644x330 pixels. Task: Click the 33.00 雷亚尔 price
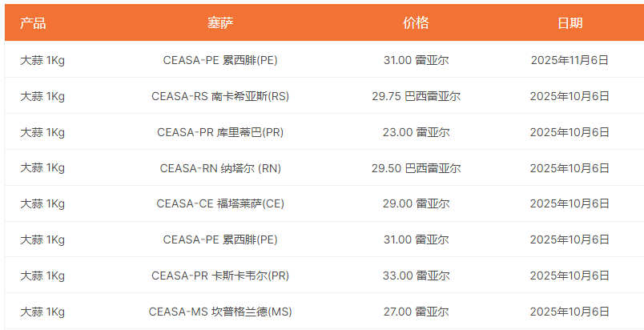pos(416,276)
